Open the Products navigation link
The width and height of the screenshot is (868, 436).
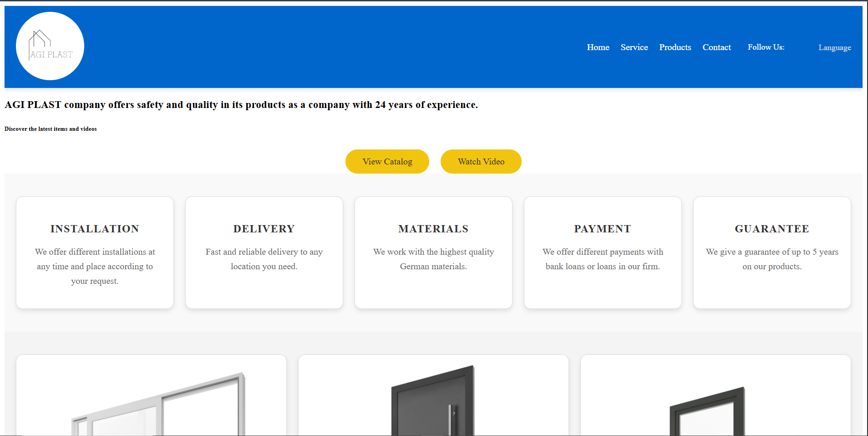(x=675, y=47)
